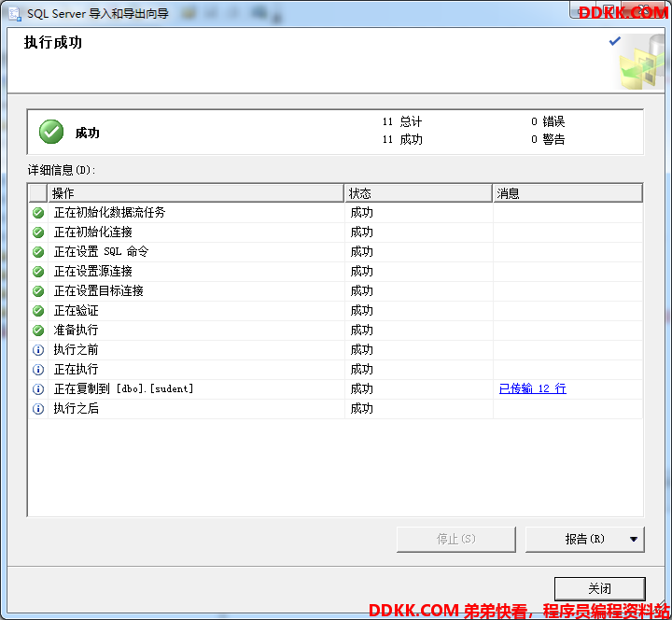Click the info icon beside 执行之前
Viewport: 672px width, 620px height.
pos(38,350)
